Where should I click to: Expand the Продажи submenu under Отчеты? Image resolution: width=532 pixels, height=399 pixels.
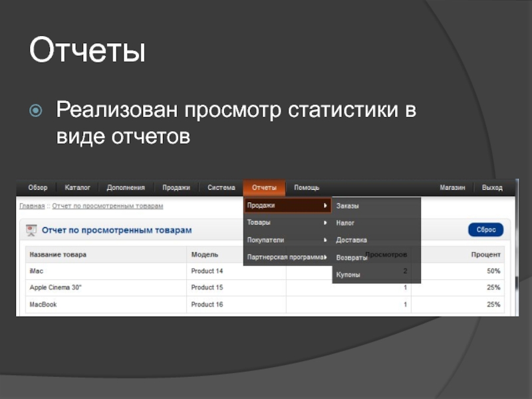tap(287, 205)
